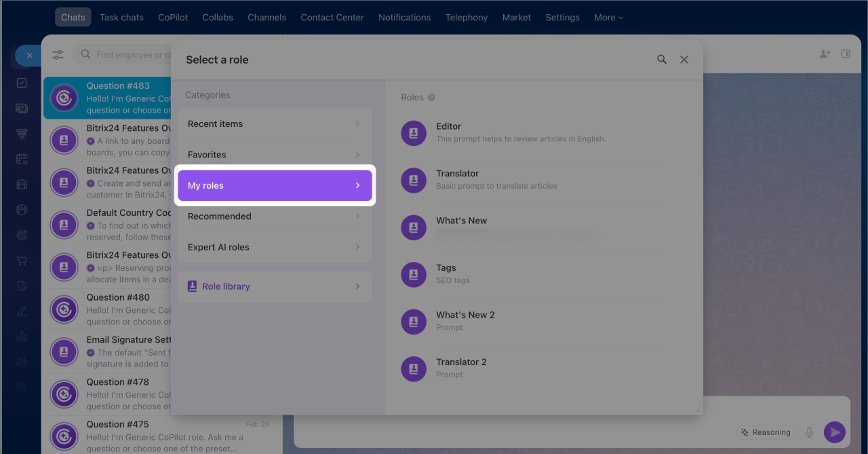Screen dimensions: 868x454
Task: Expand the Recent items category
Action: pyautogui.click(x=275, y=124)
